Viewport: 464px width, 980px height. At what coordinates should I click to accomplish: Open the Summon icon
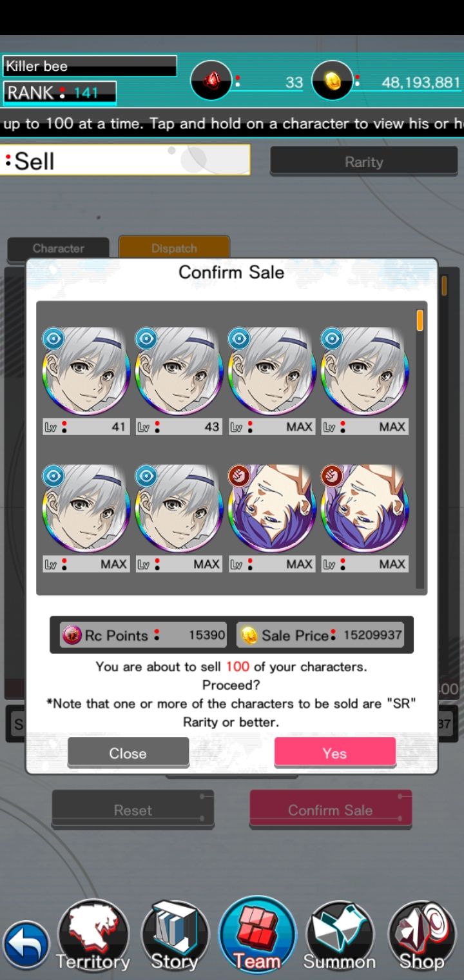click(340, 936)
